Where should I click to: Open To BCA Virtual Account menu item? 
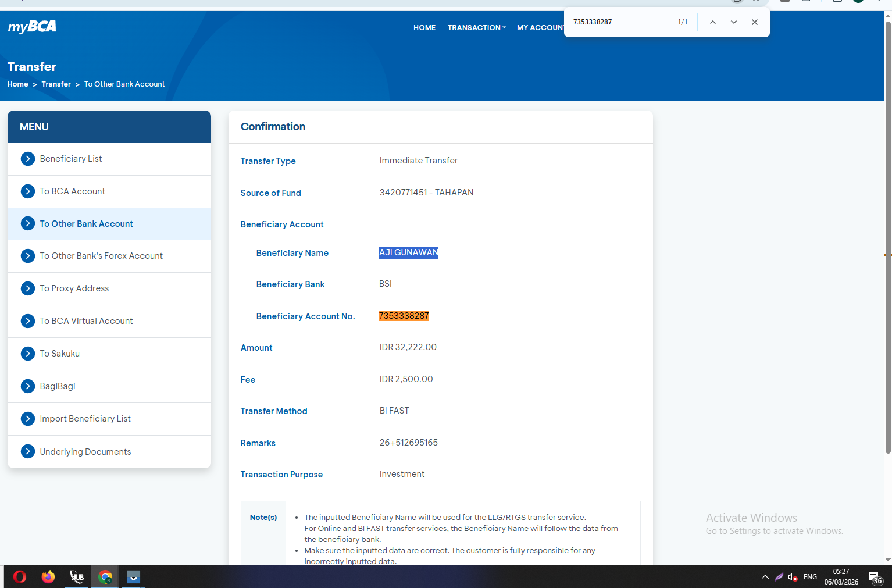pos(109,321)
